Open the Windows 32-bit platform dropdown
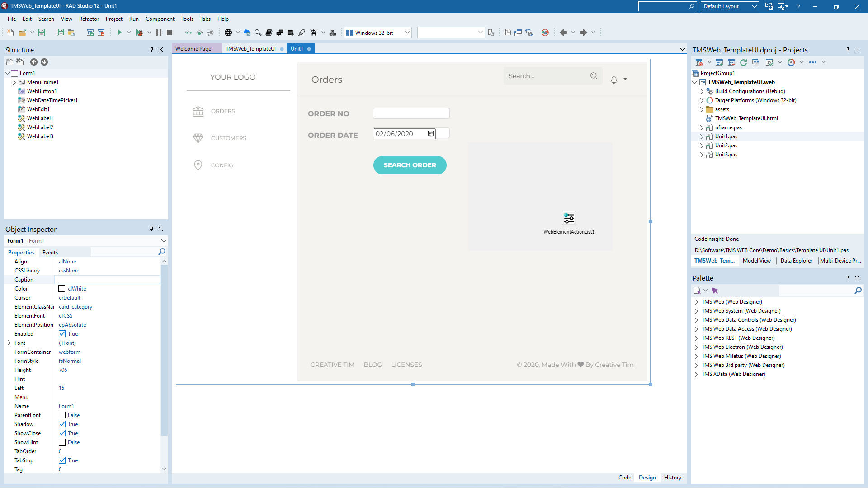 pos(407,33)
